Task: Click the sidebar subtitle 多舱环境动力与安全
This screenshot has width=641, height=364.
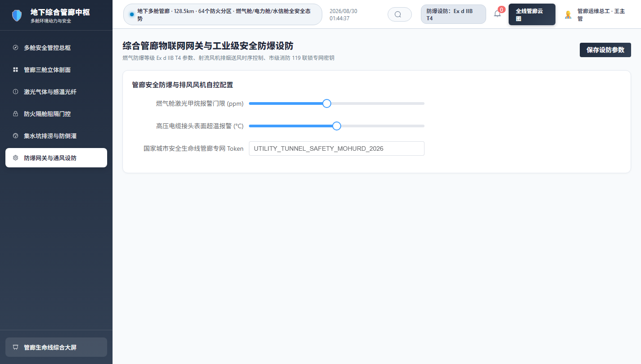Action: (x=51, y=21)
